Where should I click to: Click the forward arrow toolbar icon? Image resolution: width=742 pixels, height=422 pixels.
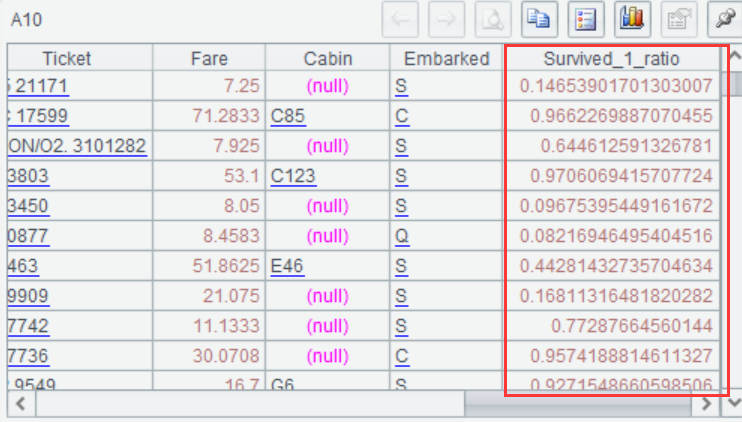(446, 19)
